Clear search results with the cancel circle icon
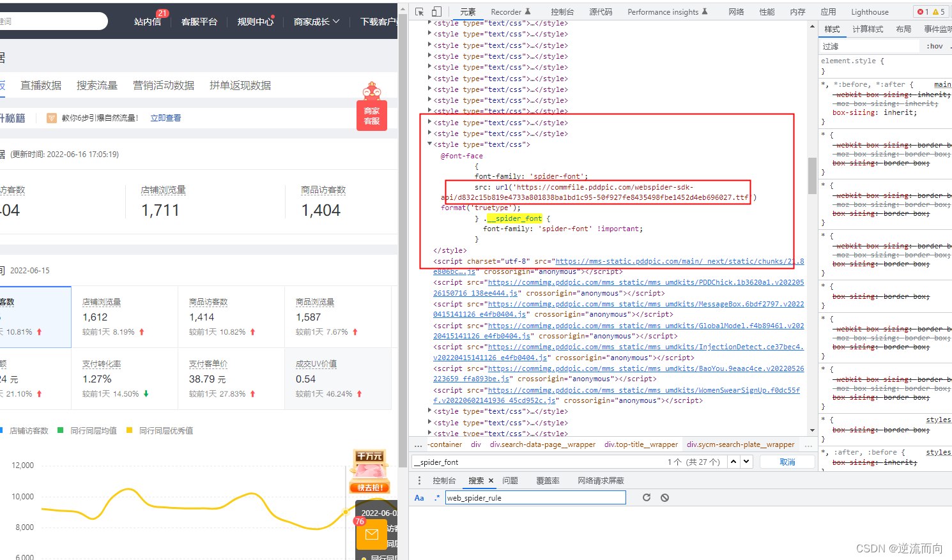This screenshot has height=560, width=952. pos(664,497)
